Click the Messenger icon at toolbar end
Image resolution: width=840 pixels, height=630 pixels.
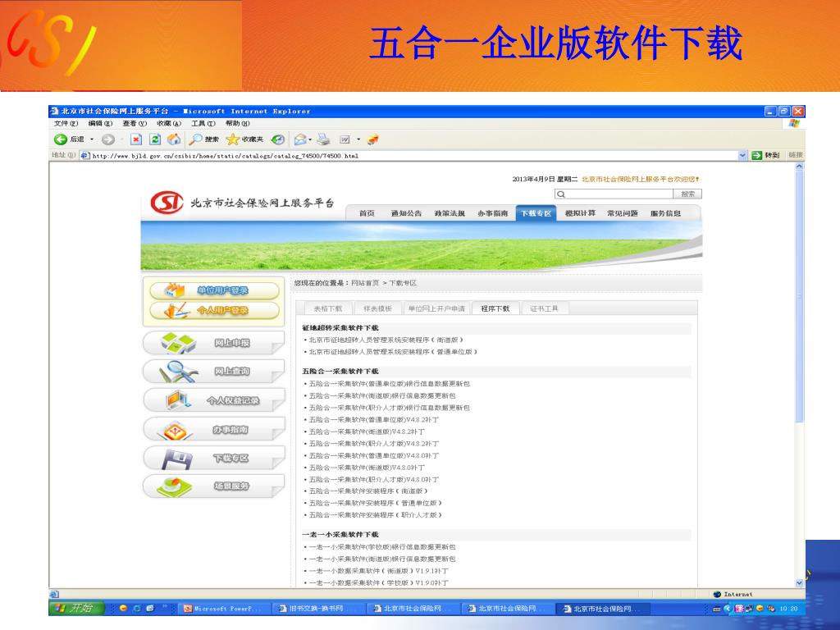point(373,139)
